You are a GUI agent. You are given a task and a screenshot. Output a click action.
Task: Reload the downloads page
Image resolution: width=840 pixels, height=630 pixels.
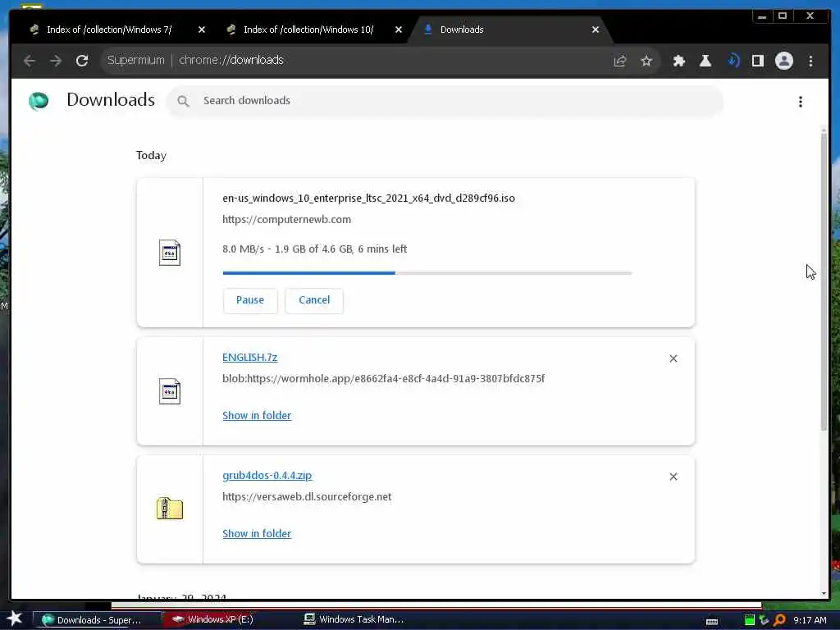pyautogui.click(x=82, y=61)
